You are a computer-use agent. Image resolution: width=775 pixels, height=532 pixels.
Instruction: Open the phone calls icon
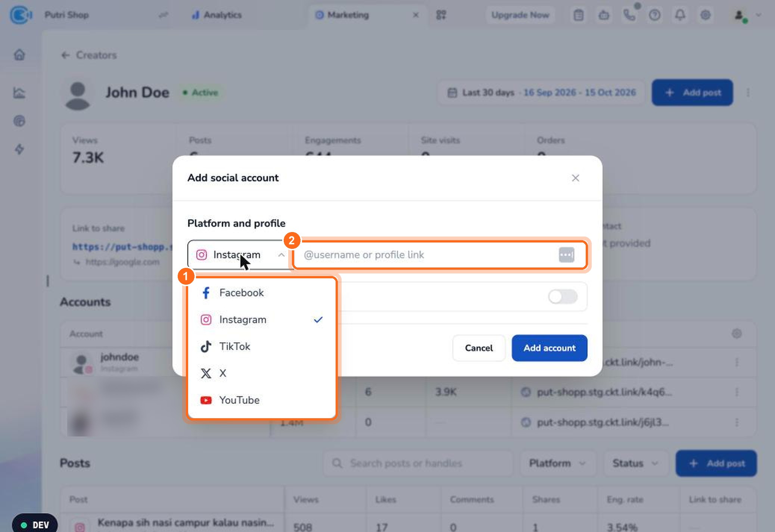[629, 15]
